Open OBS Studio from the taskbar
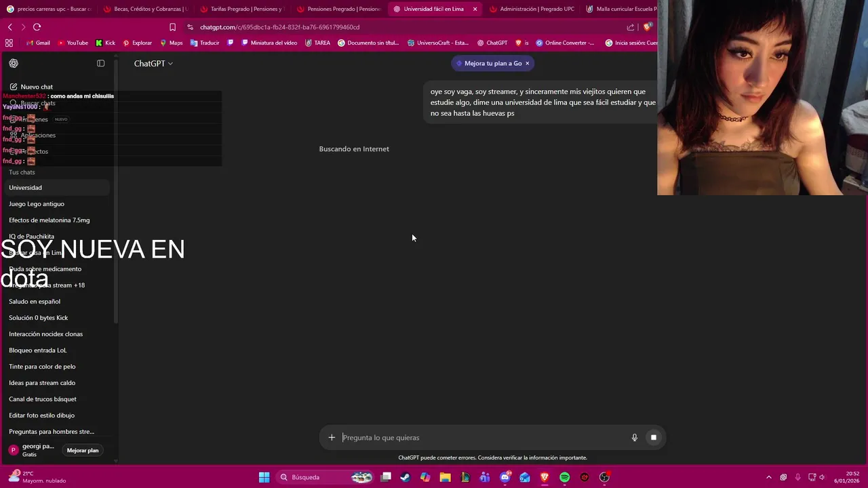The image size is (868, 488). tap(604, 477)
